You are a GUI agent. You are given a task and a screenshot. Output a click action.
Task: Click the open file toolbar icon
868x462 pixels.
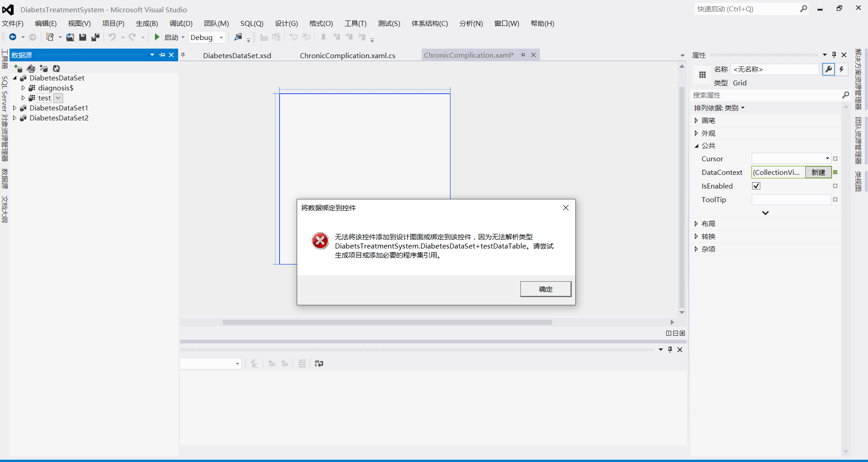(x=70, y=37)
